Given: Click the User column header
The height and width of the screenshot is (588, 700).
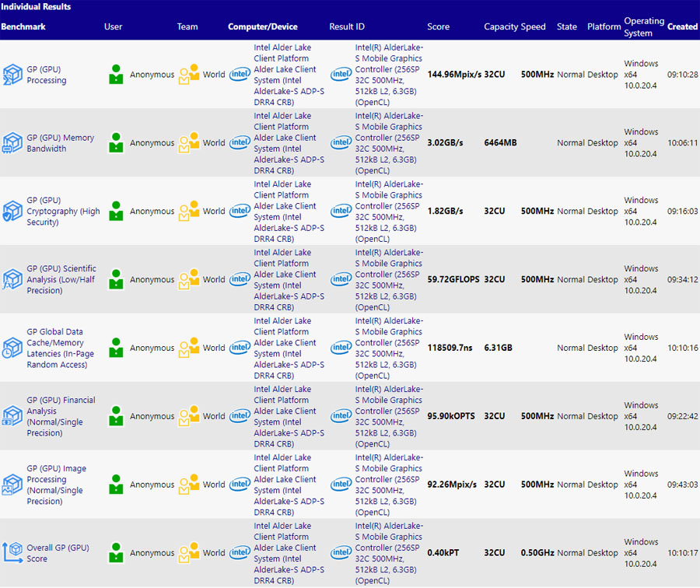Looking at the screenshot, I should point(113,26).
